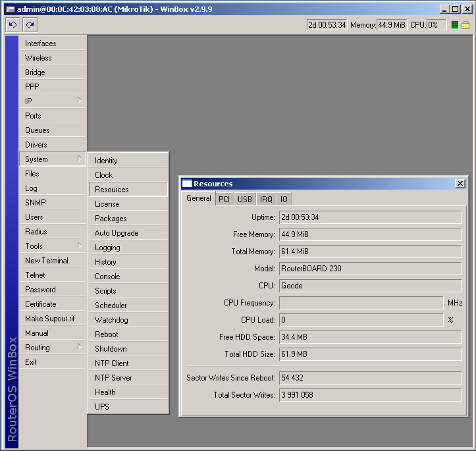Open the Bridge menu
This screenshot has height=451, width=476.
tap(53, 72)
